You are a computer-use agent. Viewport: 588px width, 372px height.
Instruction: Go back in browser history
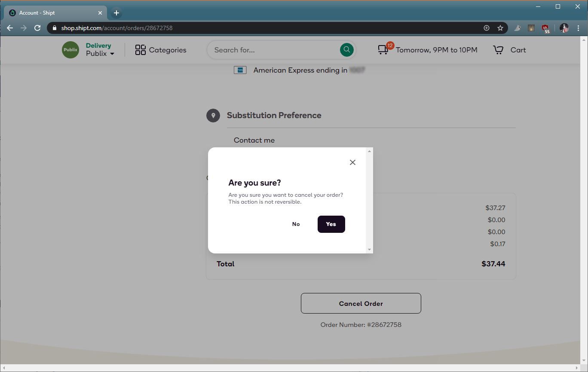tap(10, 28)
